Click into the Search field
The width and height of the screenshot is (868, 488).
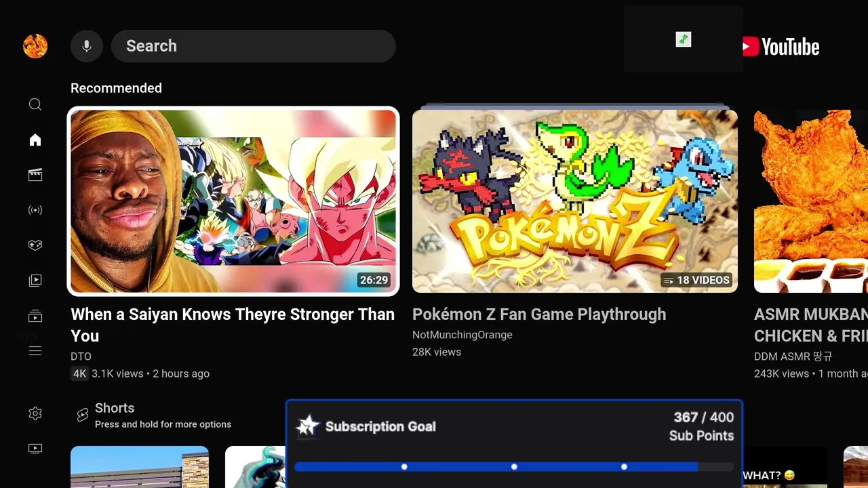pyautogui.click(x=254, y=46)
